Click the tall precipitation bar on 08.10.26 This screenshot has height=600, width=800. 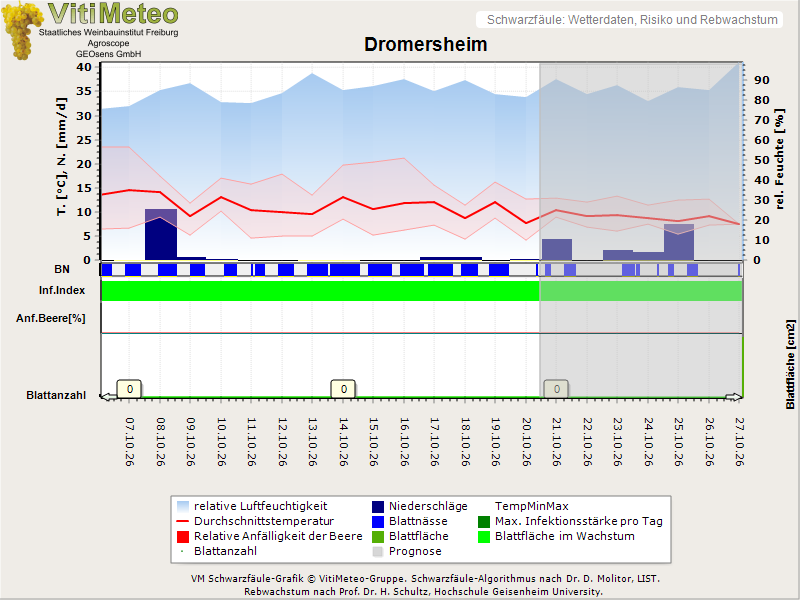pos(161,234)
